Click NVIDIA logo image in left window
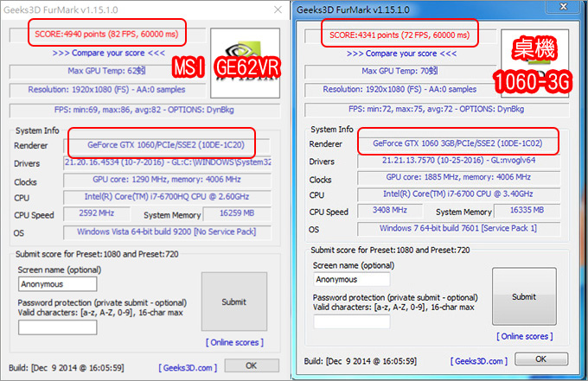 pos(246,63)
